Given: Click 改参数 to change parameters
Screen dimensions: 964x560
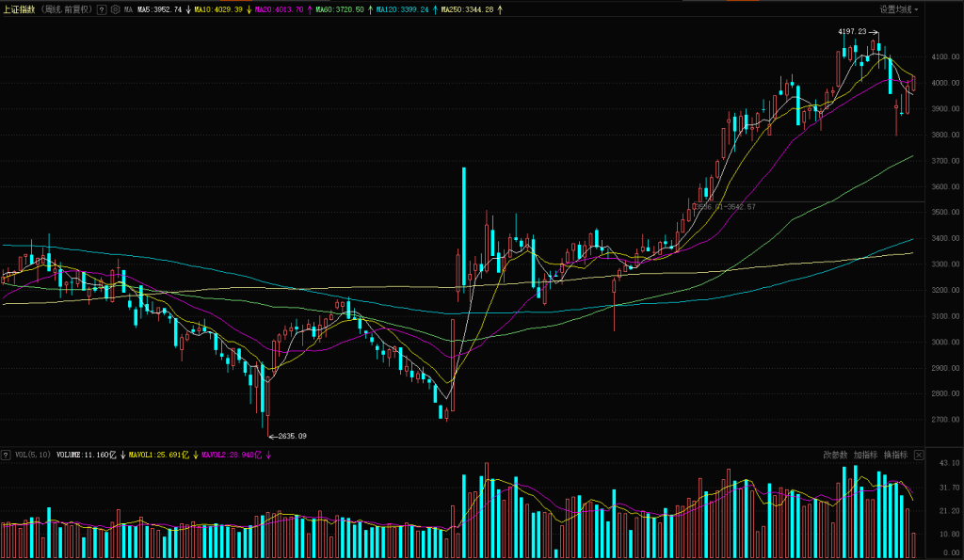Looking at the screenshot, I should tap(835, 455).
